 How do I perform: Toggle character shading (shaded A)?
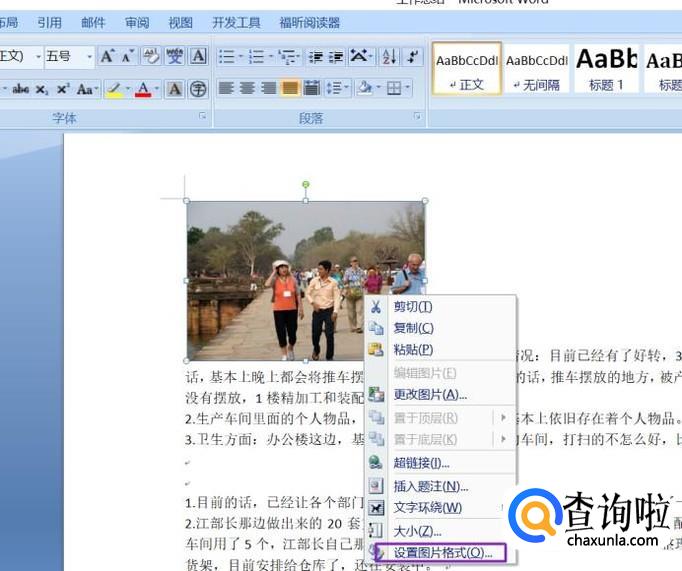point(175,90)
